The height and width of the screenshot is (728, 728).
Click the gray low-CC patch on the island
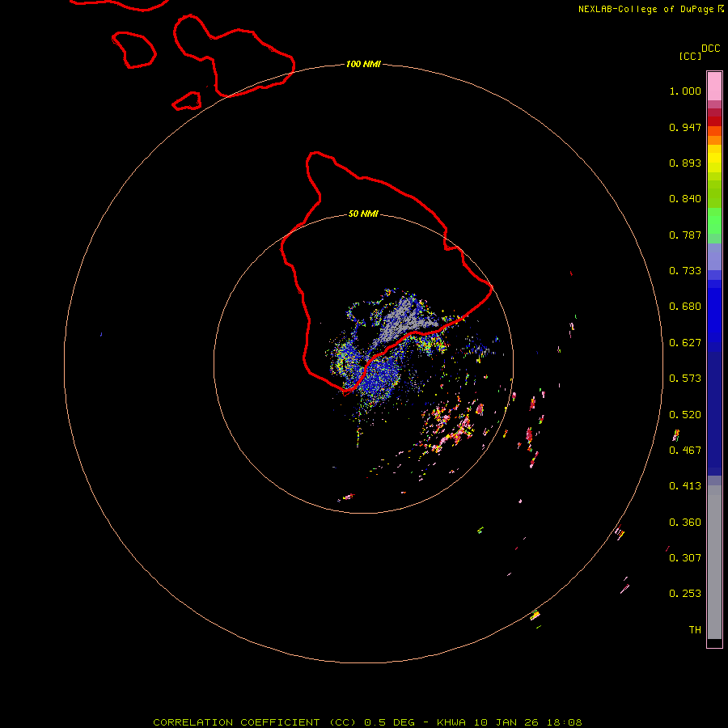(405, 320)
